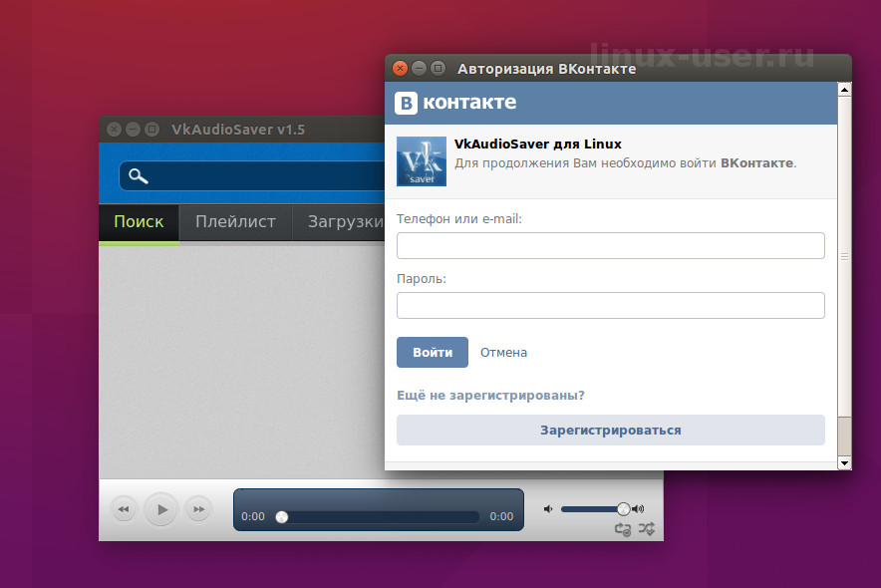Click the bold ВКонтакте text in the app description
This screenshot has width=881, height=588.
pos(756,163)
